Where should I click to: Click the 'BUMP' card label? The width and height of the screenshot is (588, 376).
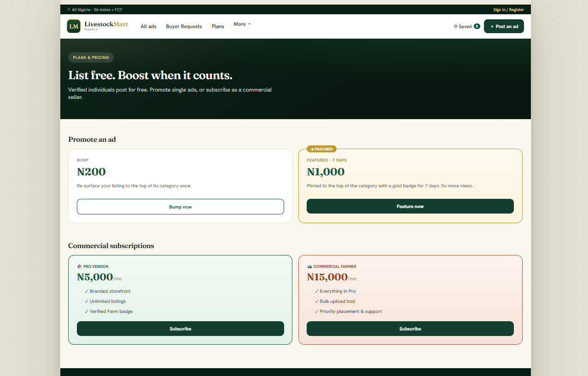[83, 160]
